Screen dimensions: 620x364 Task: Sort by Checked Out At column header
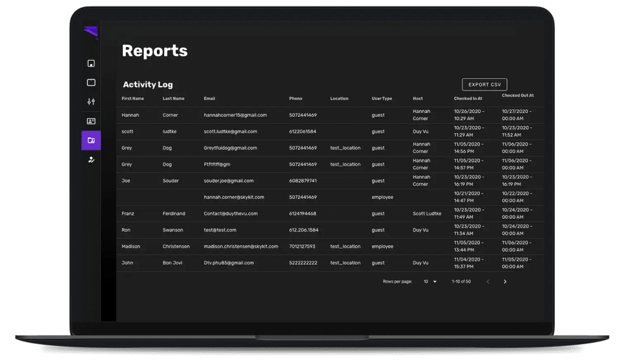click(518, 96)
